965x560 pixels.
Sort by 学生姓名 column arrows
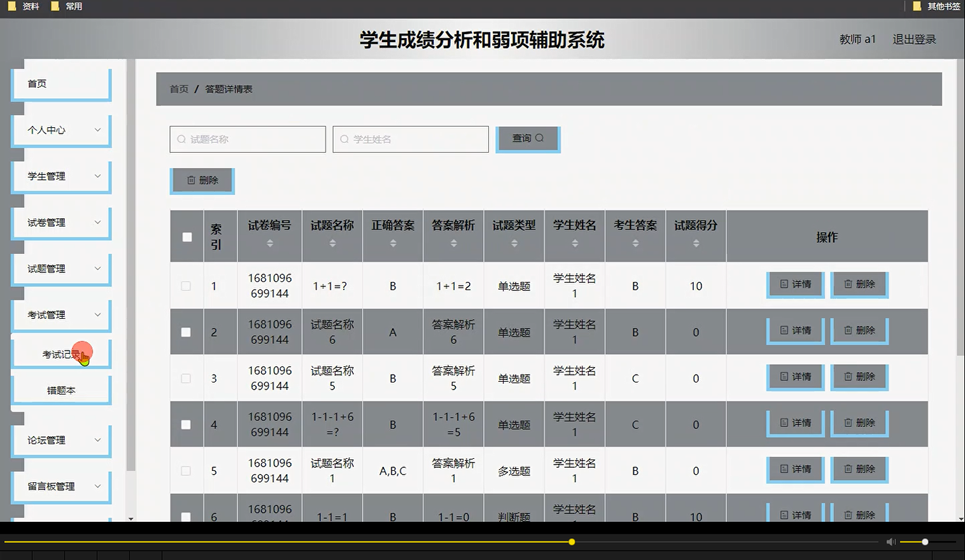575,243
